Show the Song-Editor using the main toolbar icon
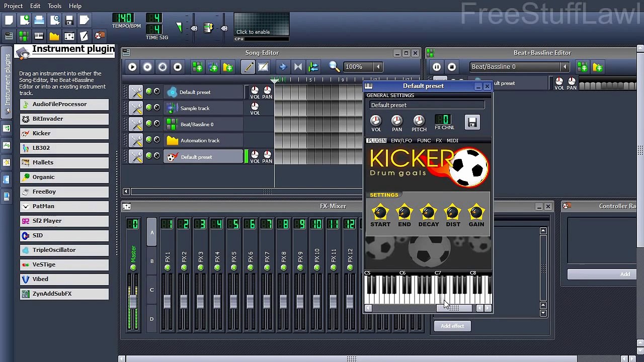The height and width of the screenshot is (362, 644). 9,36
